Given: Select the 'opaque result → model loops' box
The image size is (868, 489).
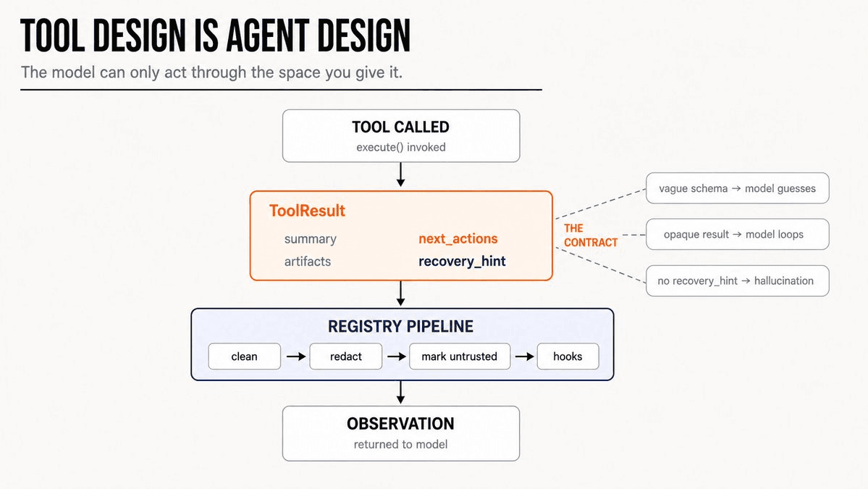Looking at the screenshot, I should click(738, 234).
